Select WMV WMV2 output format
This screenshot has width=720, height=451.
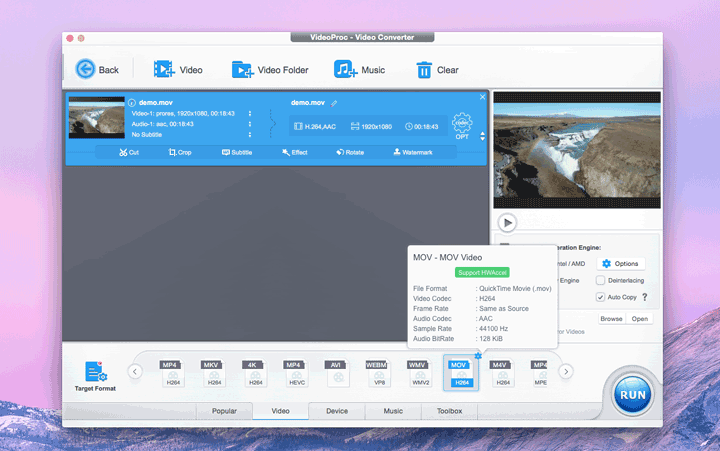421,373
